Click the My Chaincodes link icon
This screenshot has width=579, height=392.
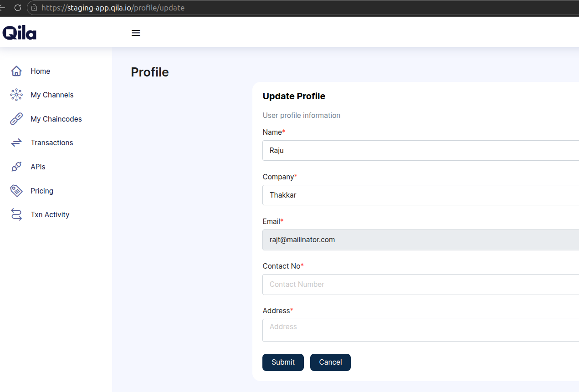(x=16, y=119)
